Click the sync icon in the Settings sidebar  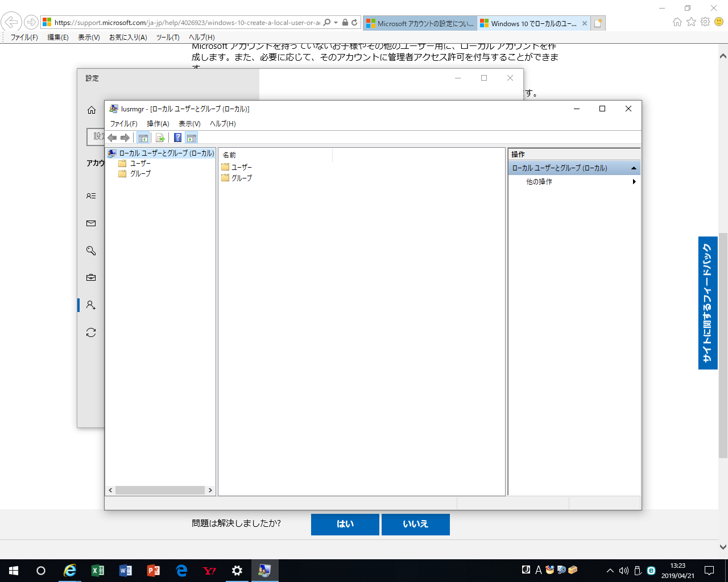(91, 332)
